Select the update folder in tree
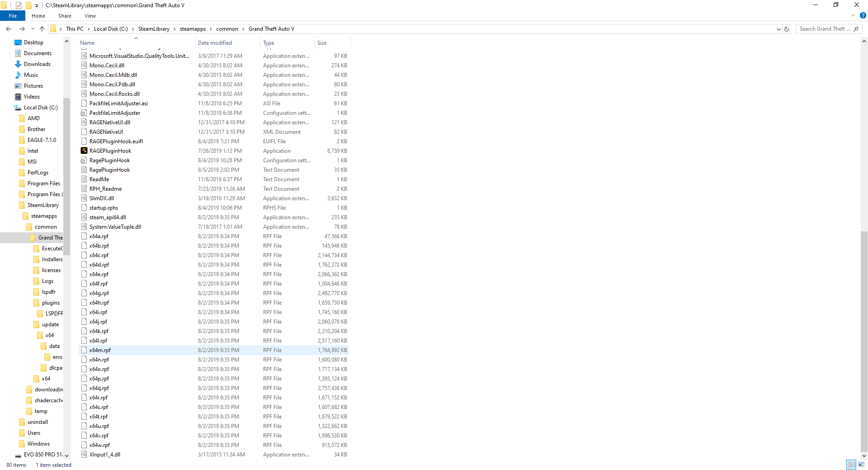Screen dimensions: 868x470 50,324
